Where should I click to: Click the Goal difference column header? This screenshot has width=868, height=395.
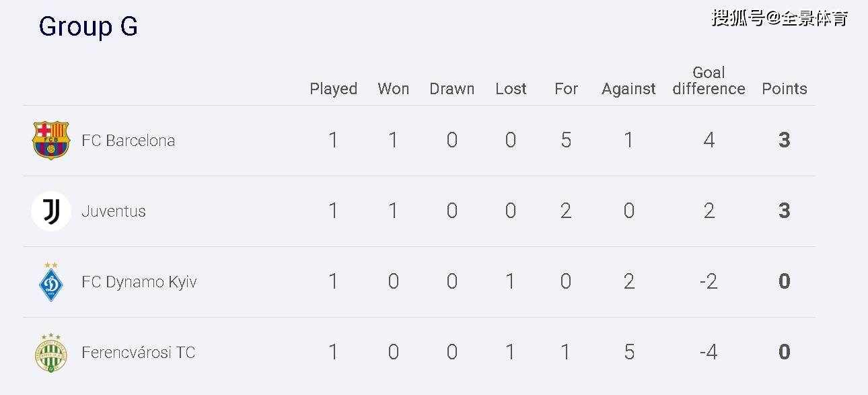(x=709, y=81)
